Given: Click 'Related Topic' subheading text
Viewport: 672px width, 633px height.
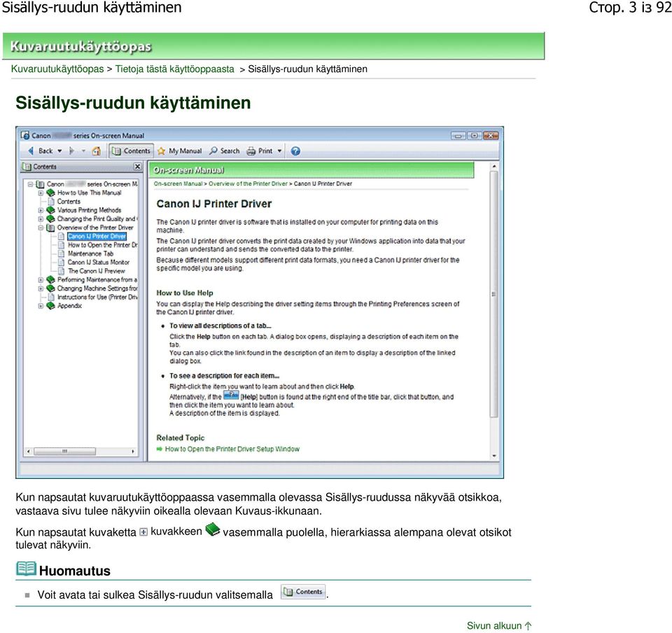Looking at the screenshot, I should (181, 438).
